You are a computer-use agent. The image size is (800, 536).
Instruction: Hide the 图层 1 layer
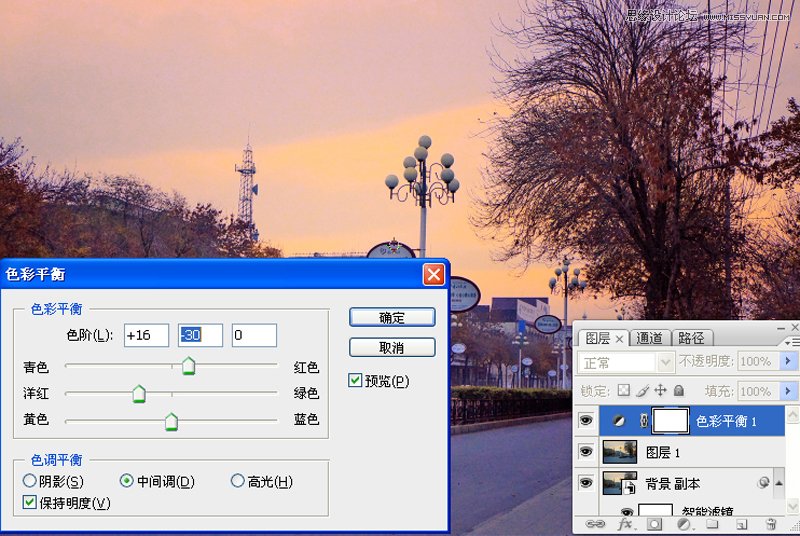[x=586, y=452]
